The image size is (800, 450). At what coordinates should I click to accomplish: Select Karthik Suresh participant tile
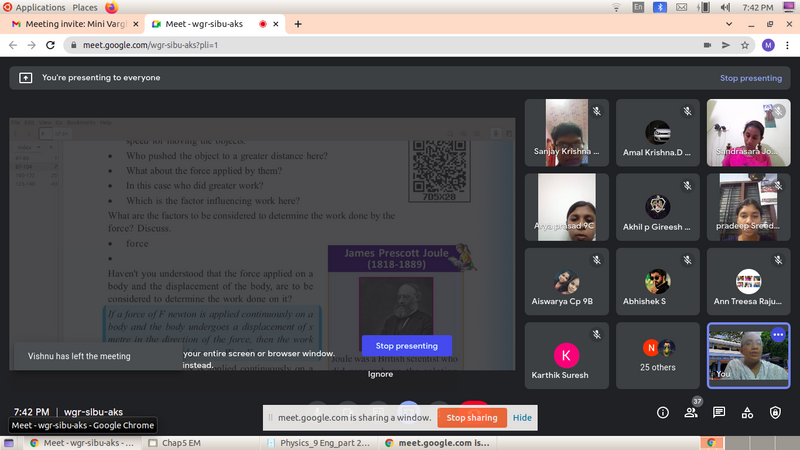click(x=567, y=355)
